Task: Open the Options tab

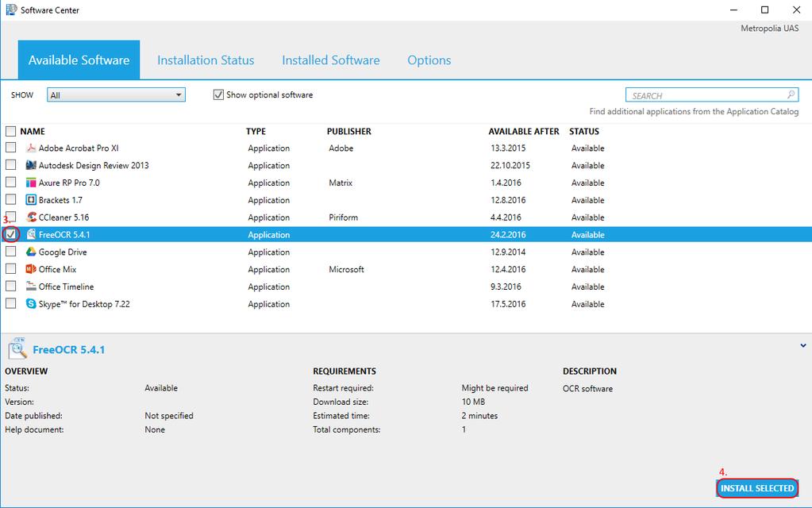Action: point(429,60)
